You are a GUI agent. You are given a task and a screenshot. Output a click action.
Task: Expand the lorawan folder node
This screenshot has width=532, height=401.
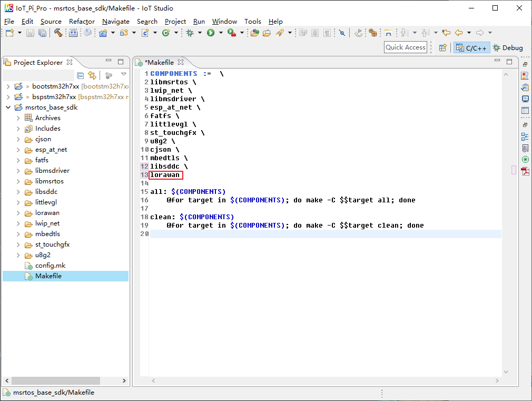click(x=18, y=213)
